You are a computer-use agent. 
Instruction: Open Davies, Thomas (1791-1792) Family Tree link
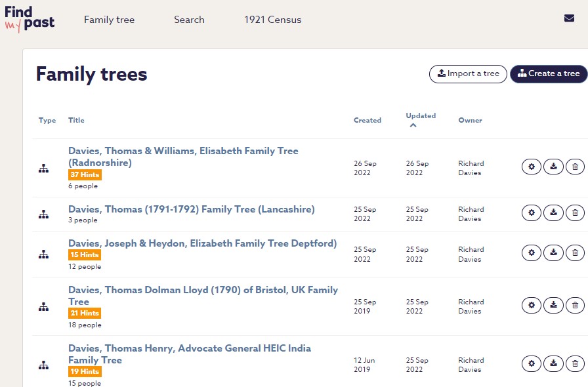(x=191, y=209)
